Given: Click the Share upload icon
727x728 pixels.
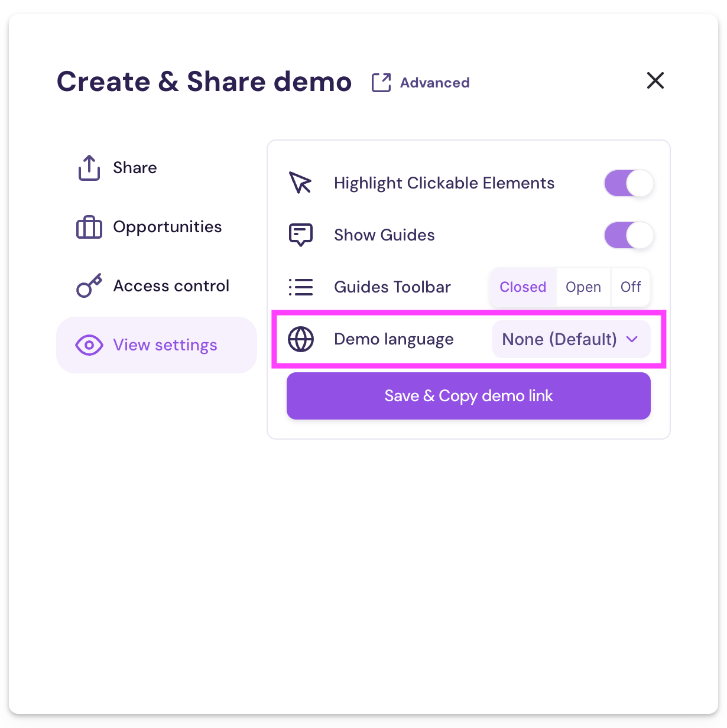Looking at the screenshot, I should (88, 168).
